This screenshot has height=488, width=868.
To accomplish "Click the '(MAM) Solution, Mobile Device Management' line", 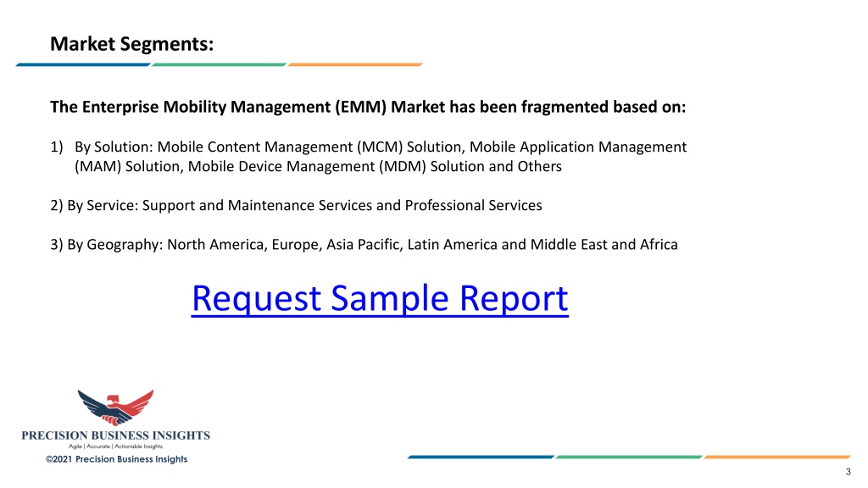I will point(318,167).
